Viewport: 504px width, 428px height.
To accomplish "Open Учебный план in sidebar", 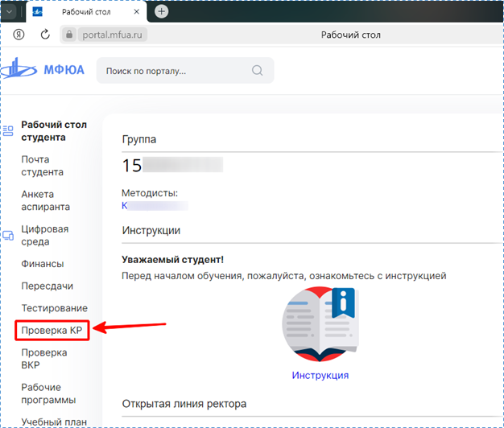I will [x=54, y=422].
